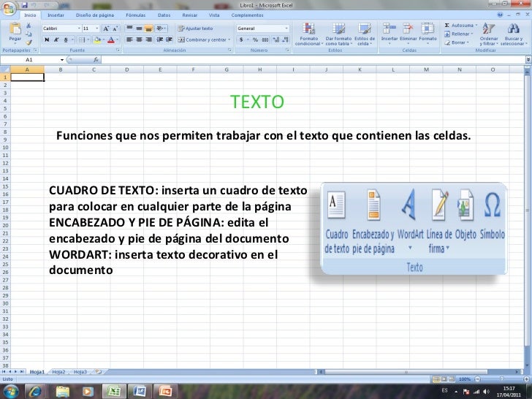Click the Buscar y seleccionar binoculars
The image size is (532, 399).
point(512,31)
